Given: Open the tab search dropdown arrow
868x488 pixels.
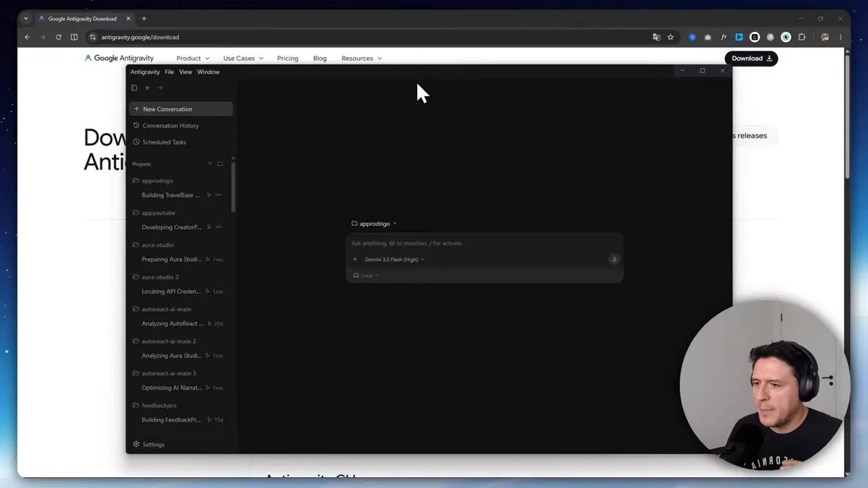Looking at the screenshot, I should pos(26,18).
